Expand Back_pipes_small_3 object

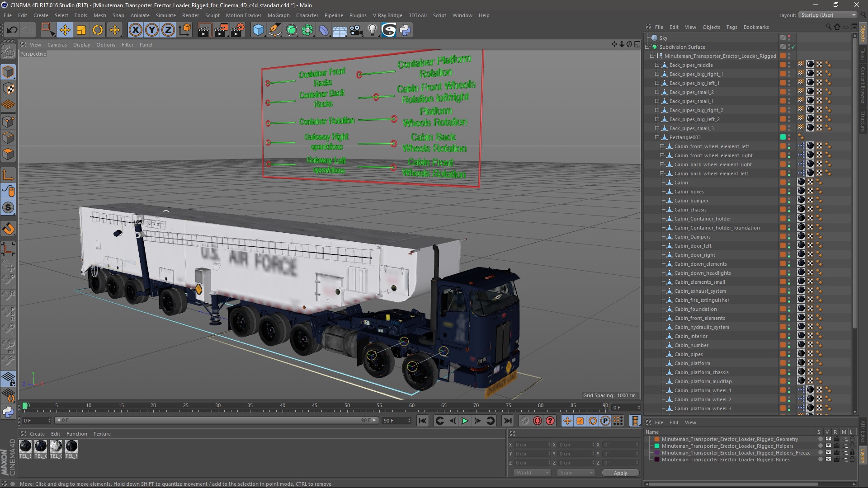pyautogui.click(x=657, y=128)
